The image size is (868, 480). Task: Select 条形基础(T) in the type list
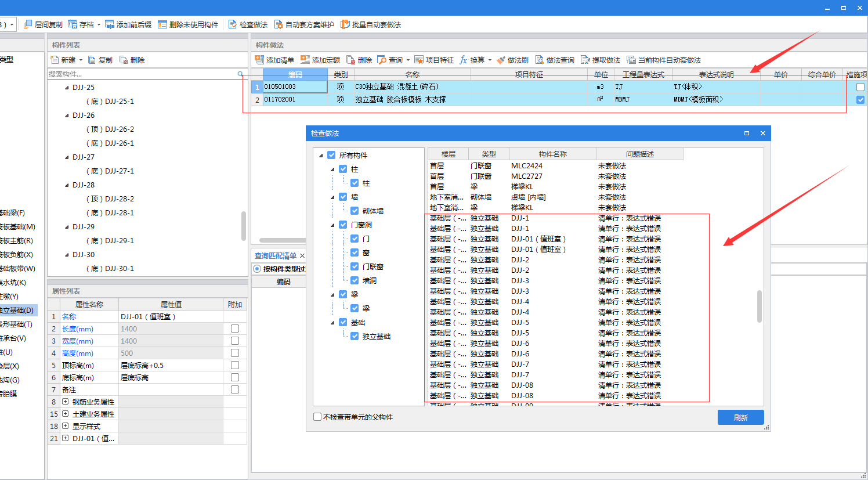[x=16, y=324]
